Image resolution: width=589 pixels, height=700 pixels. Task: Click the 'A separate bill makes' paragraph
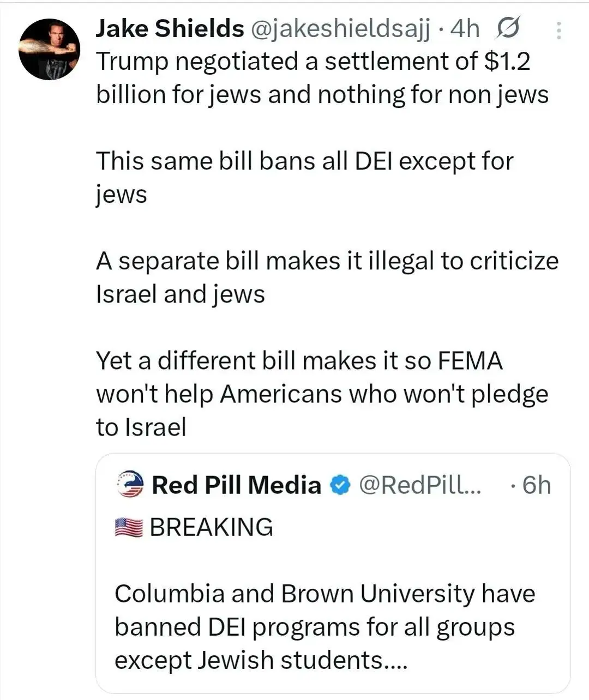327,277
